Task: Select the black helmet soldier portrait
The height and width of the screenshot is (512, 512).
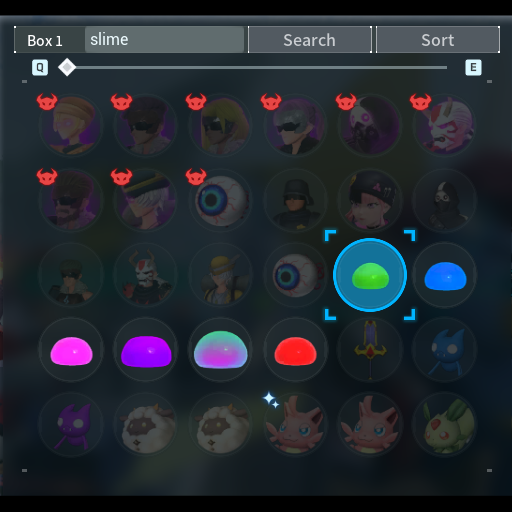Action: [295, 200]
